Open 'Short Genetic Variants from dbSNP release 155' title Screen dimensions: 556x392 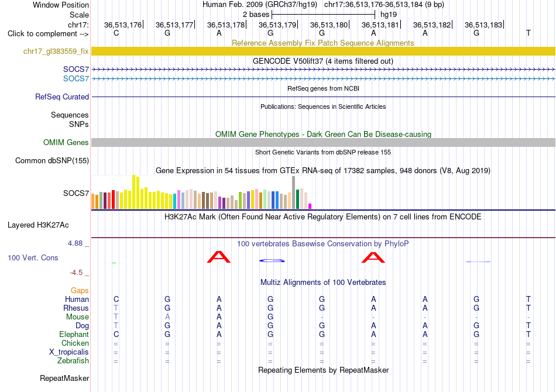click(323, 152)
